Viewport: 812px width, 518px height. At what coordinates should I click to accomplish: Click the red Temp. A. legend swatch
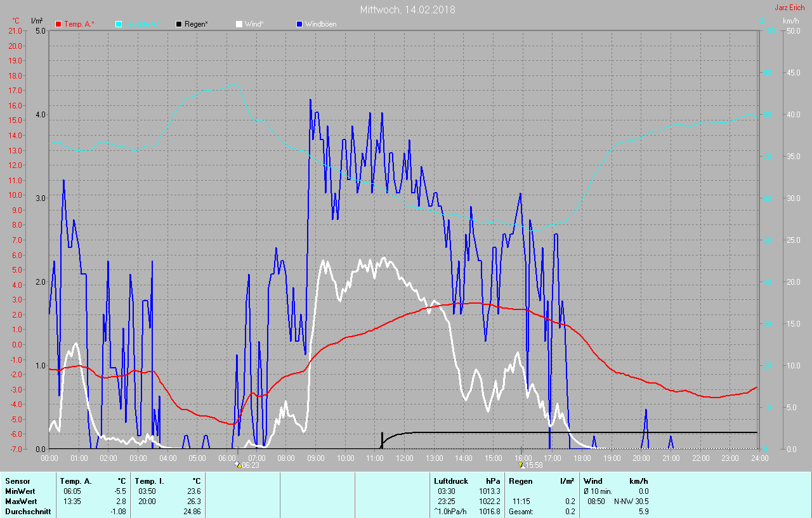point(59,24)
